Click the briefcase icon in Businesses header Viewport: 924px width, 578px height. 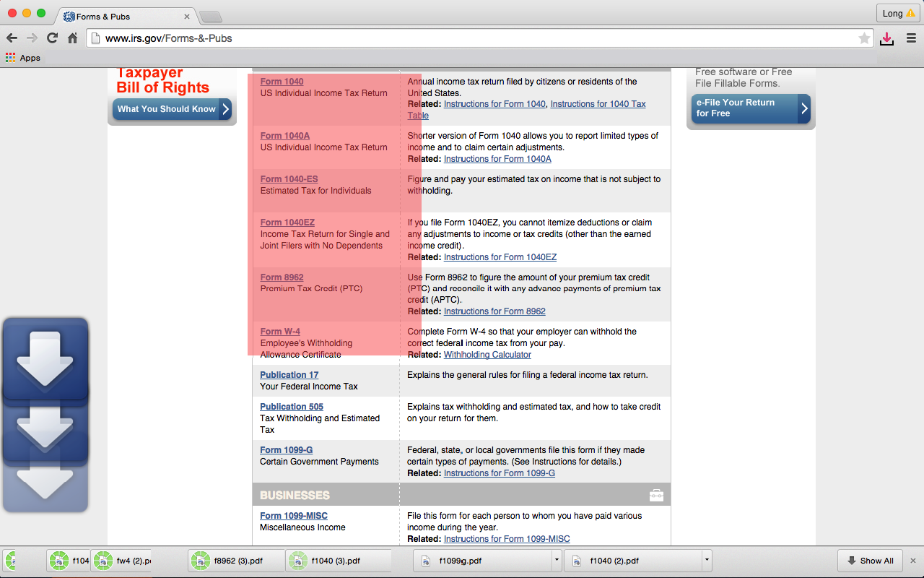pyautogui.click(x=656, y=495)
